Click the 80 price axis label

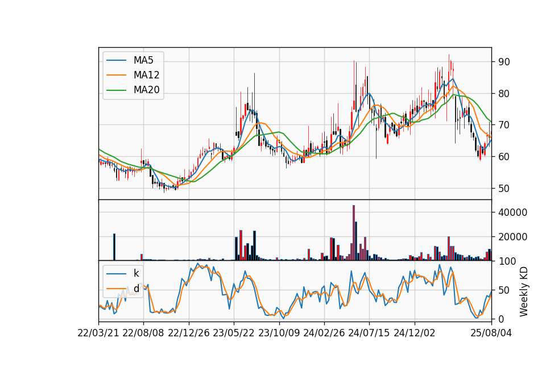click(x=504, y=94)
